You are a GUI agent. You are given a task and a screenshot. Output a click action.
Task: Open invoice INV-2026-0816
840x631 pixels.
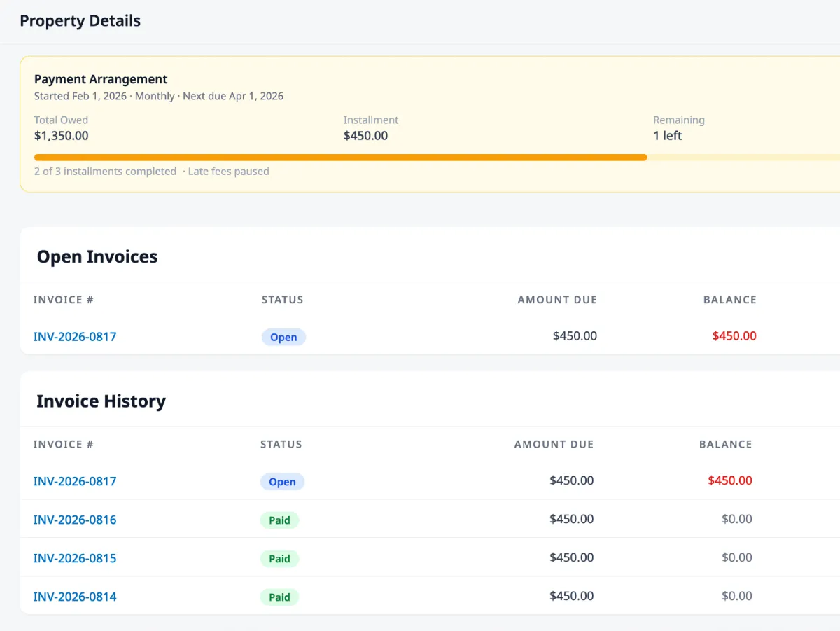coord(75,520)
